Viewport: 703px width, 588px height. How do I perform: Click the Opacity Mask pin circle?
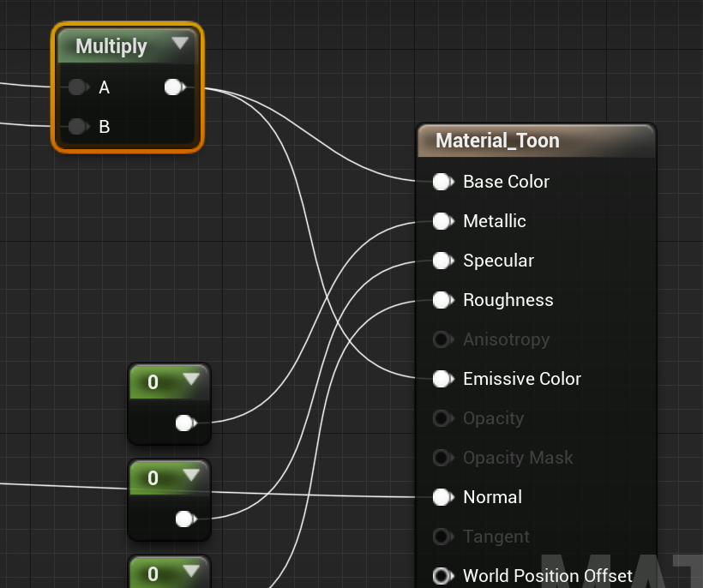(x=443, y=458)
